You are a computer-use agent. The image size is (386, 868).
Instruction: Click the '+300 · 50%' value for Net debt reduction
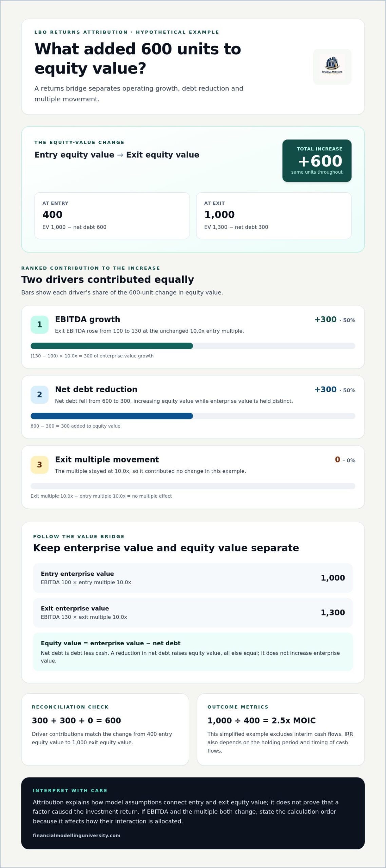point(335,390)
